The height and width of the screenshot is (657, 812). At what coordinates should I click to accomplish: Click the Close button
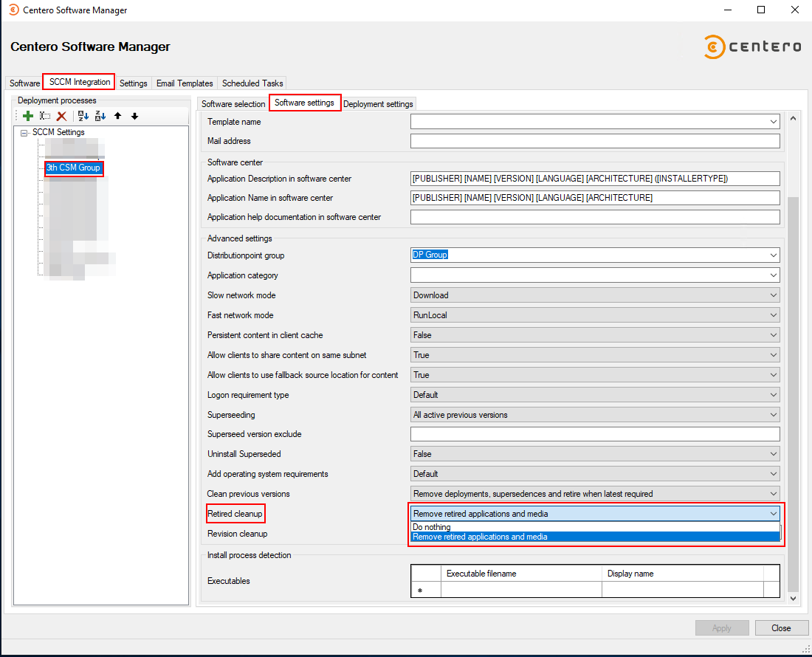coord(782,628)
